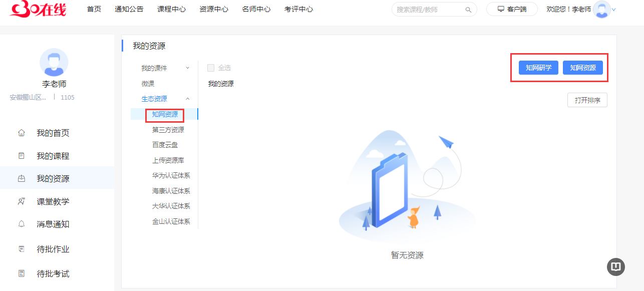Image resolution: width=644 pixels, height=291 pixels.
Task: Select 微课 tree item
Action: click(148, 84)
